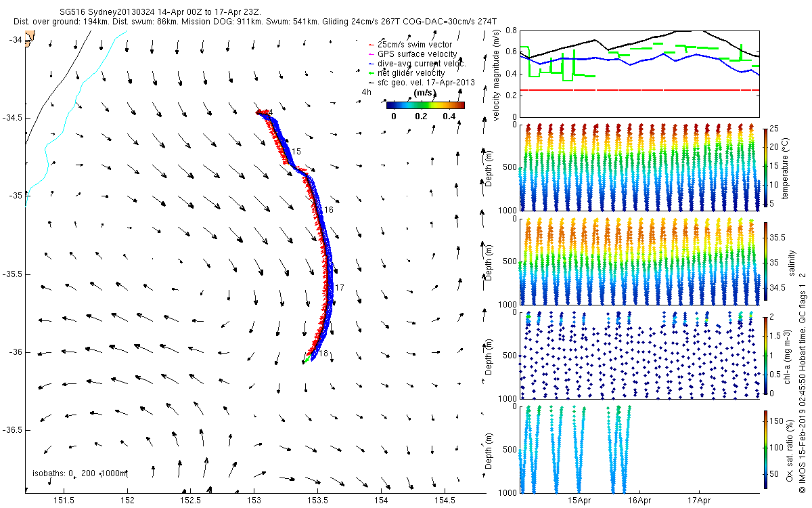Click the '153.5' longitude tick label
This screenshot has height=508, width=812.
(318, 501)
